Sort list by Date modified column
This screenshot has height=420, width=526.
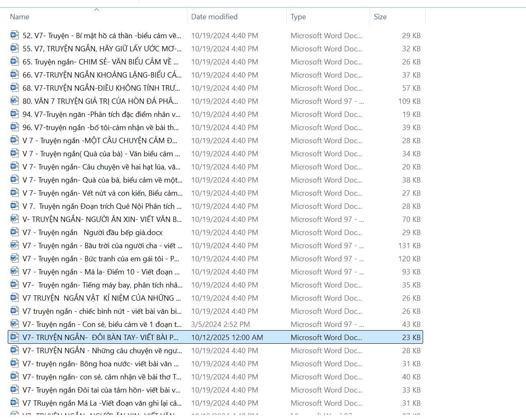[x=214, y=17]
